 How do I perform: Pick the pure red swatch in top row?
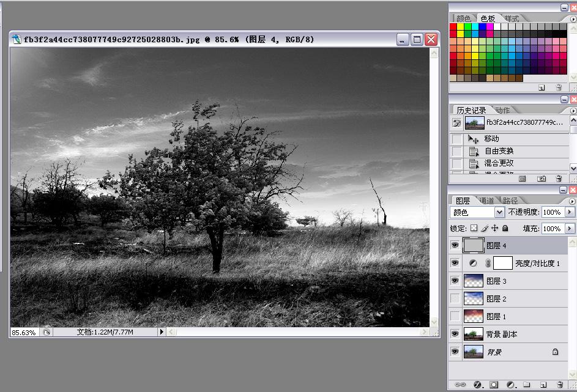pos(453,26)
